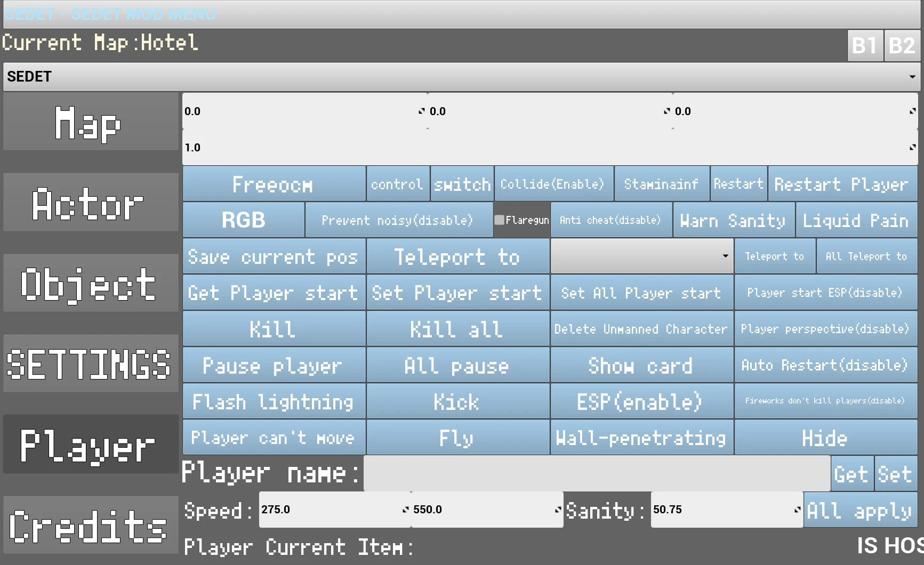Image resolution: width=924 pixels, height=565 pixels.
Task: Switch to the Map tab
Action: 91,122
